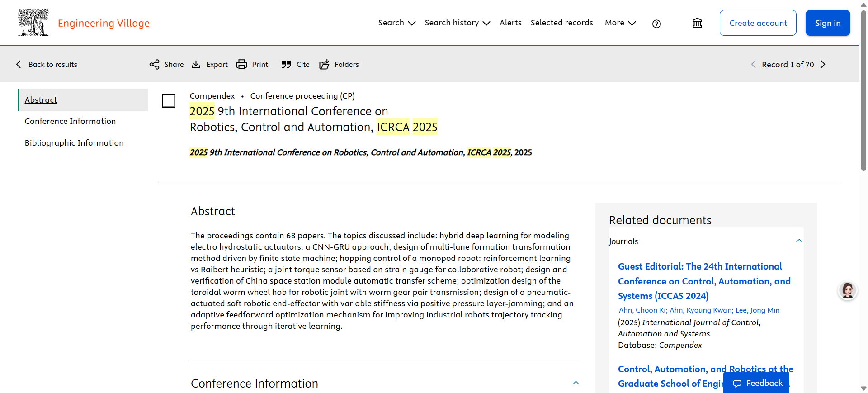Jump to Conference Information sidebar item
The image size is (868, 393).
[x=70, y=121]
